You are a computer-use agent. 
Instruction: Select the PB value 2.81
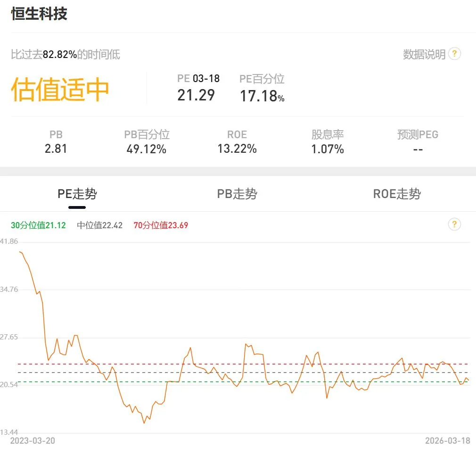click(56, 149)
